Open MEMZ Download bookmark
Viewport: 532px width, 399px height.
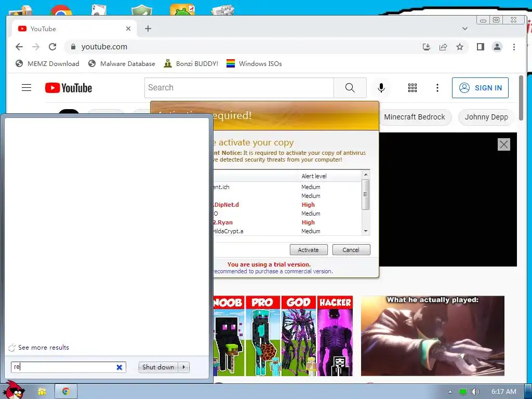[x=47, y=64]
